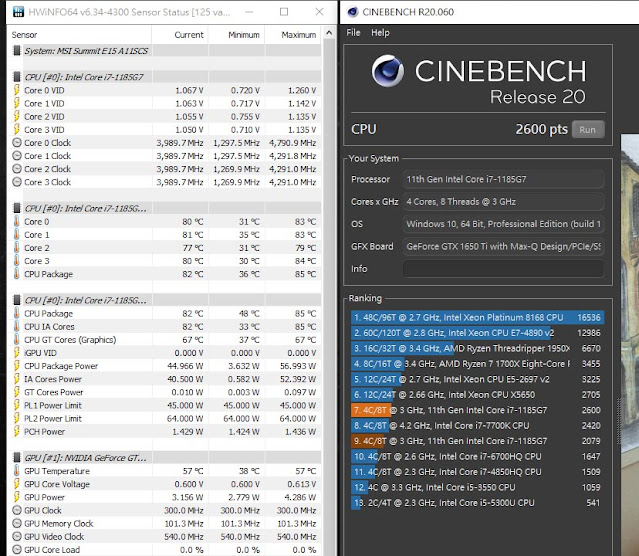This screenshot has height=556, width=639.
Task: Click the Cinebench logo sphere icon
Action: click(x=388, y=71)
